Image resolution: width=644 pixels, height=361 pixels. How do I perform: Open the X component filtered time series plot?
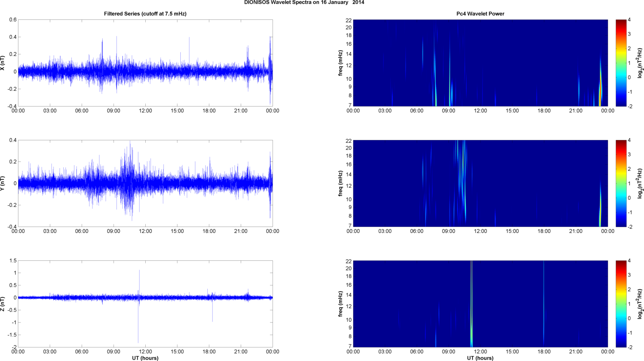point(145,63)
